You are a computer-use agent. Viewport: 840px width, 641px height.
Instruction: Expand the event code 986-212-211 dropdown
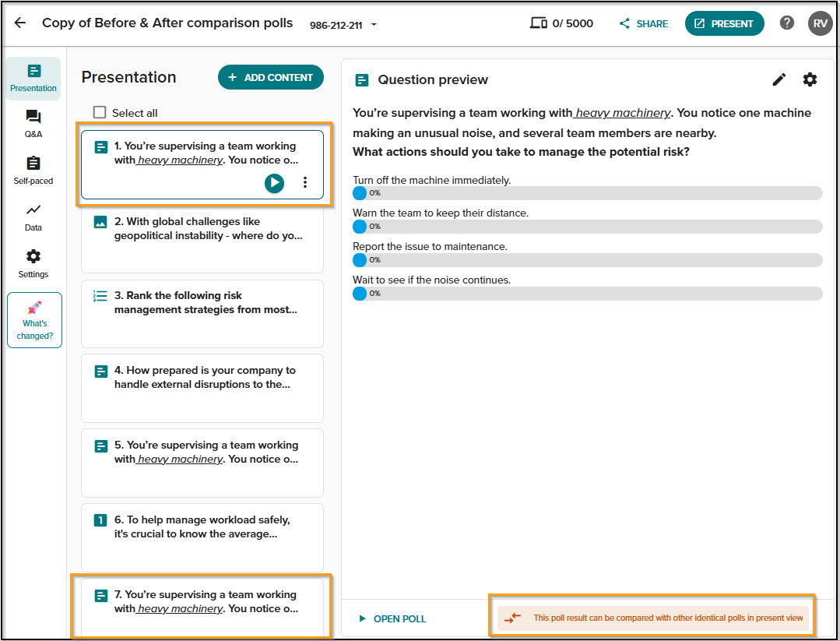(x=374, y=25)
